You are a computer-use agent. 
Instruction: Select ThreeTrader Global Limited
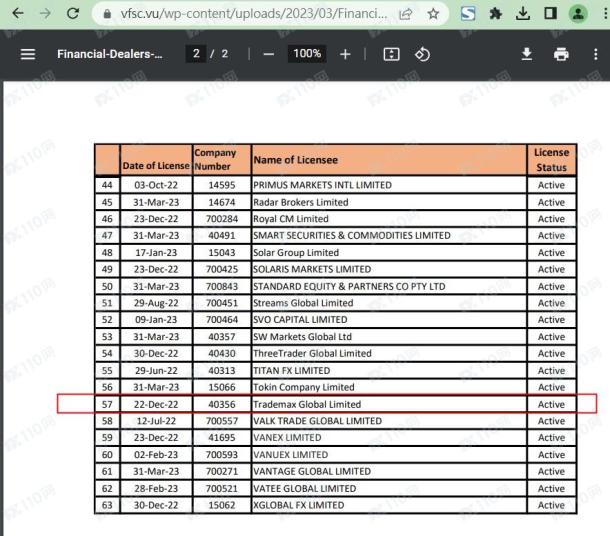point(312,354)
